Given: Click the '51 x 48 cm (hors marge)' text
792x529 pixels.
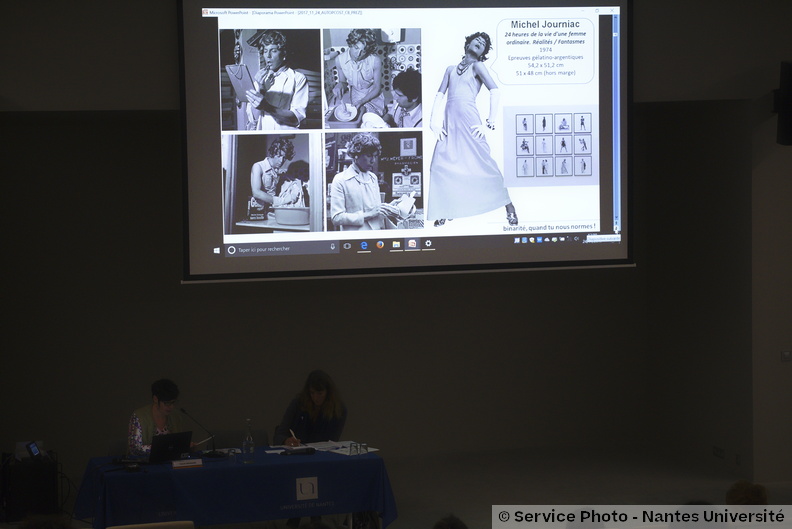Looking at the screenshot, I should (546, 73).
